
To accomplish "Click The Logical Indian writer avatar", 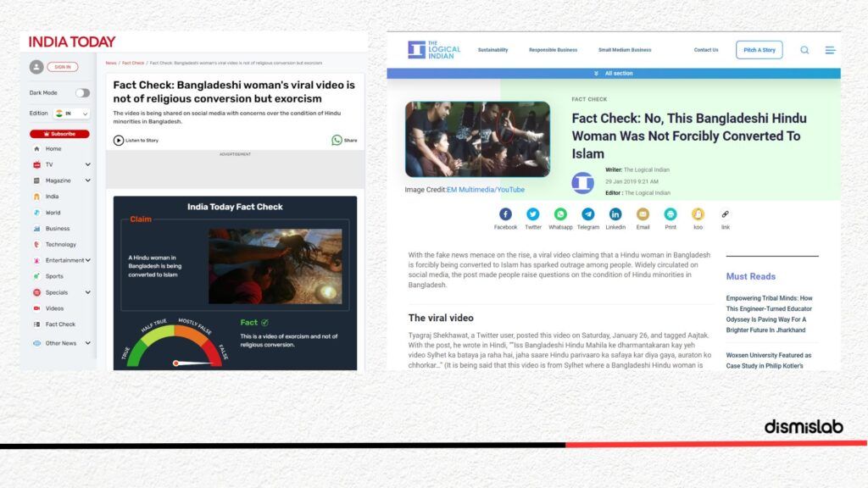I will [583, 183].
